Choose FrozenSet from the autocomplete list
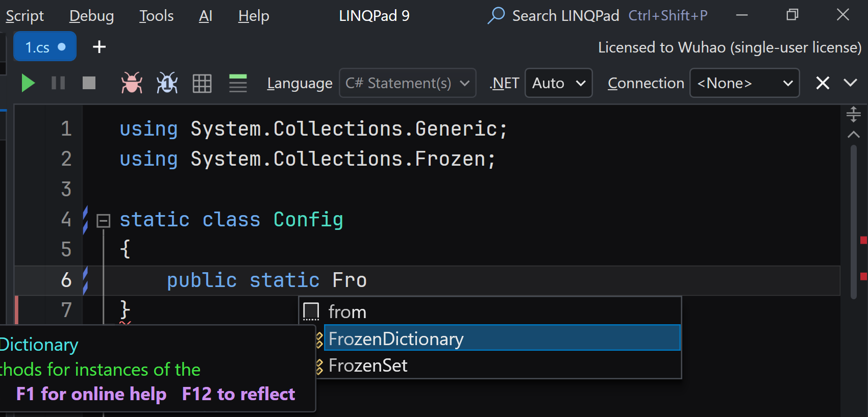This screenshot has height=417, width=868. pyautogui.click(x=367, y=366)
